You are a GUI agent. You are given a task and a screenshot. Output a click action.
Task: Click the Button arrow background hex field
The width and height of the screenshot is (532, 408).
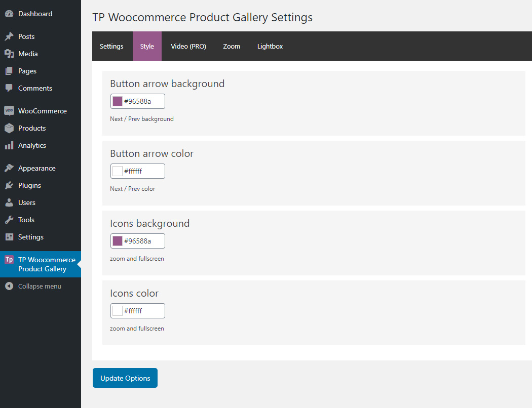pos(138,101)
